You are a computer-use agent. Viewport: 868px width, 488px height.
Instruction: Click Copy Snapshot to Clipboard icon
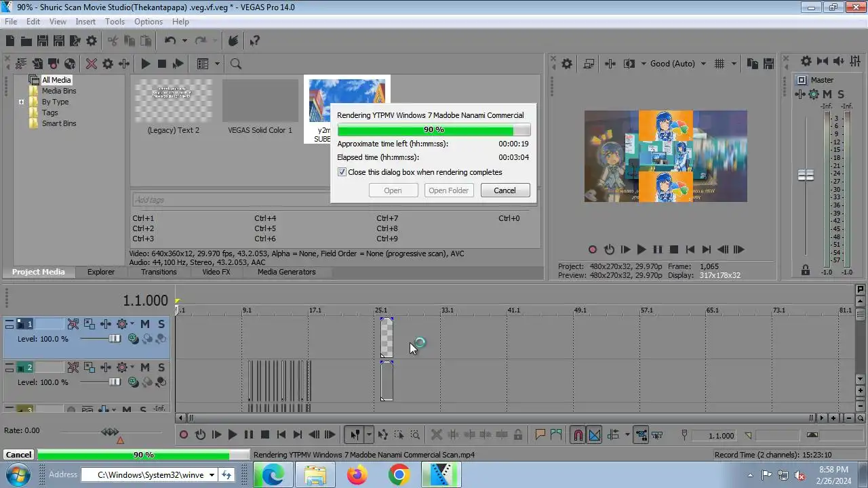pyautogui.click(x=752, y=64)
